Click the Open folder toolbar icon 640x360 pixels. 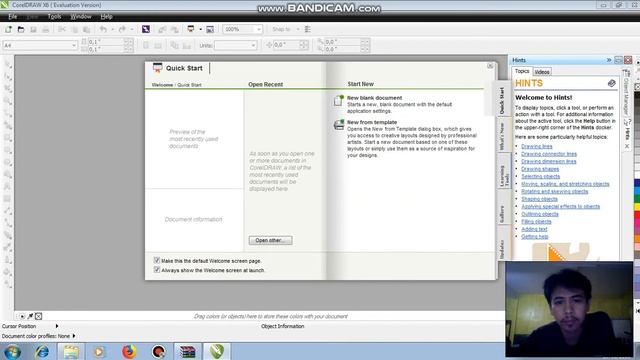21,29
